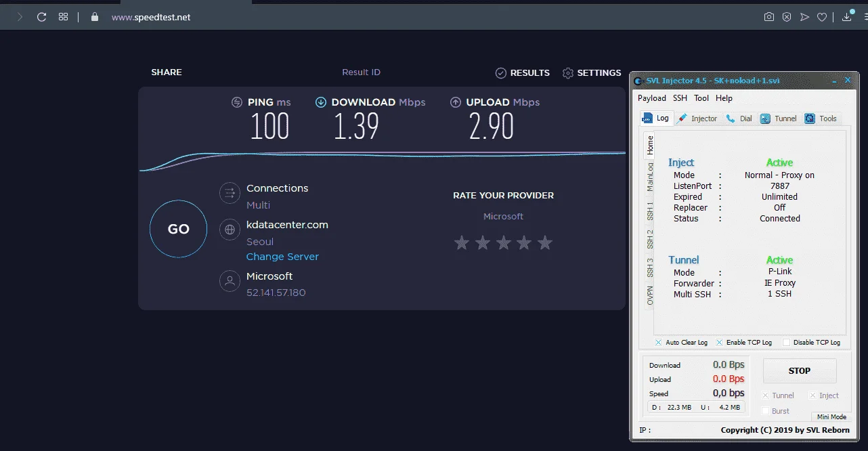Click the ListenPort value 7887
The height and width of the screenshot is (451, 868).
(x=780, y=186)
